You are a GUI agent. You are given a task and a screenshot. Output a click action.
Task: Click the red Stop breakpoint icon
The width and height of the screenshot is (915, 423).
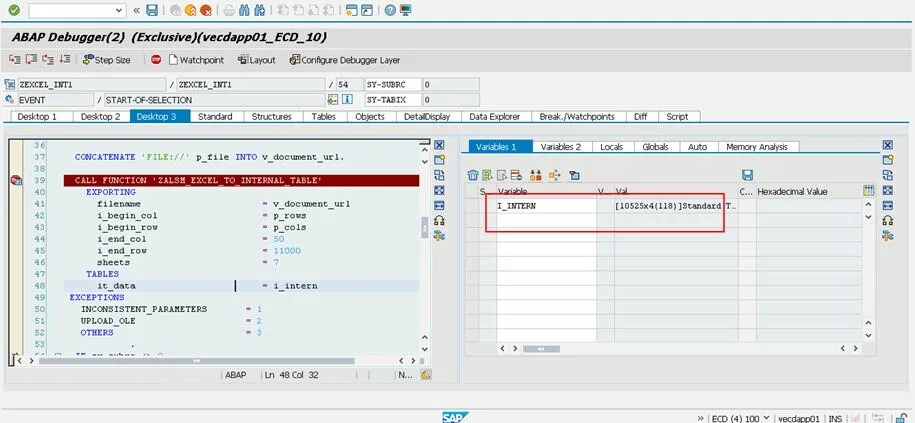156,60
